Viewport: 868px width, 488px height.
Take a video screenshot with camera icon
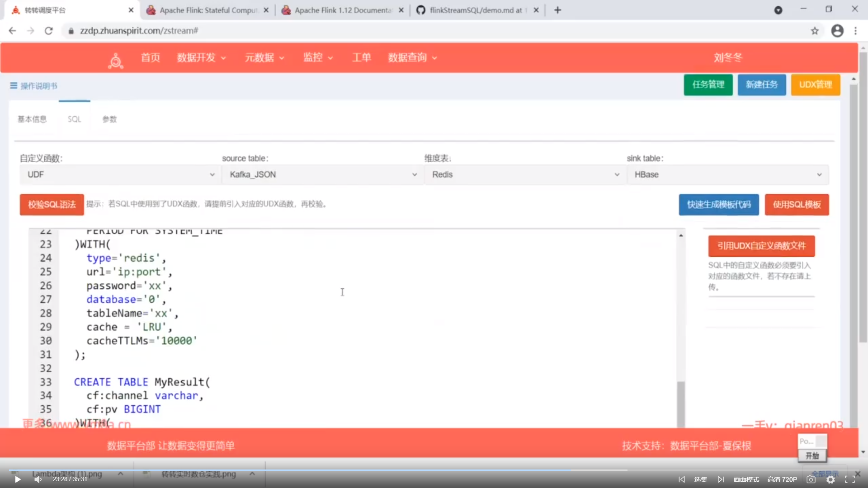811,479
